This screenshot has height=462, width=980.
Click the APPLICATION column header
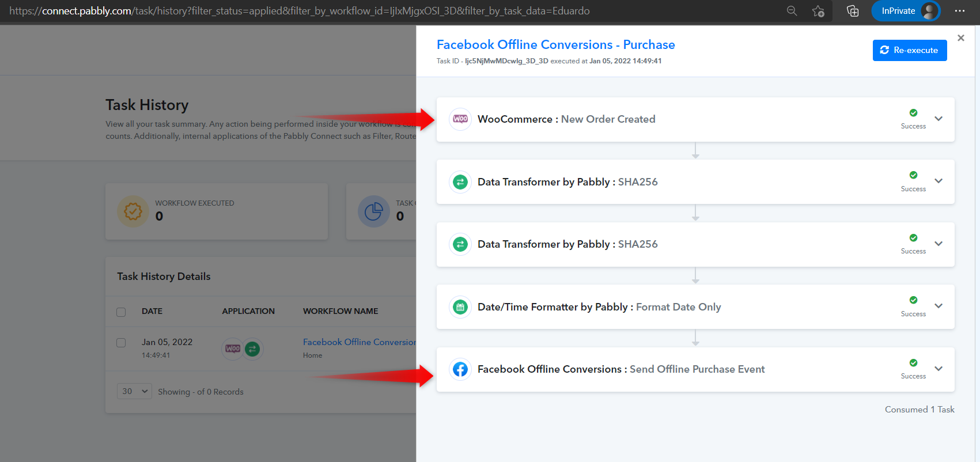point(248,311)
